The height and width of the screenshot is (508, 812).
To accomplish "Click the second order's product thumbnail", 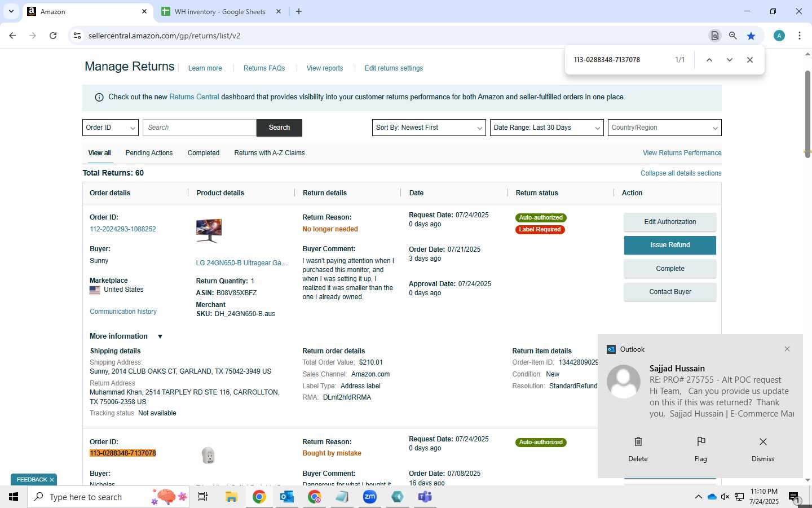I will click(208, 456).
